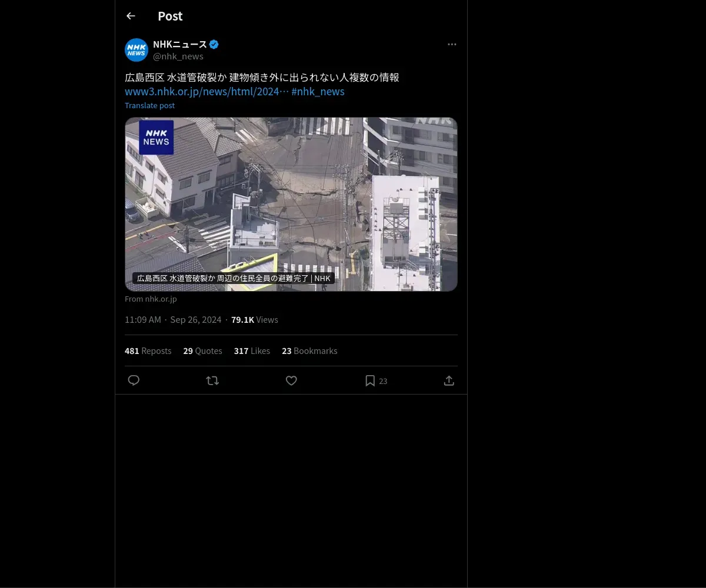Repost using the retweet arrows icon
The height and width of the screenshot is (588, 706).
coord(212,380)
